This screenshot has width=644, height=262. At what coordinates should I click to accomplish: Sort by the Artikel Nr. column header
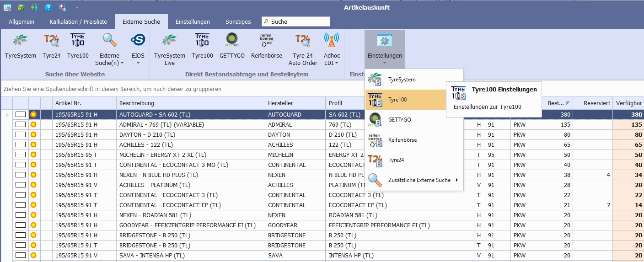coord(84,103)
